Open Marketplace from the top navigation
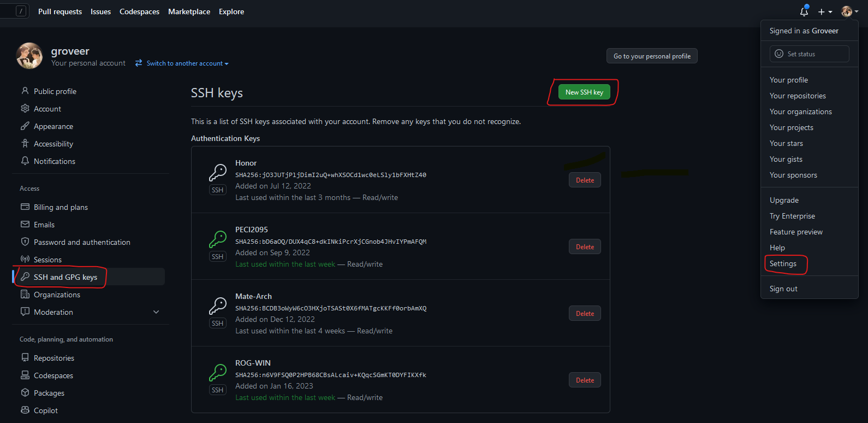Image resolution: width=868 pixels, height=423 pixels. tap(189, 11)
